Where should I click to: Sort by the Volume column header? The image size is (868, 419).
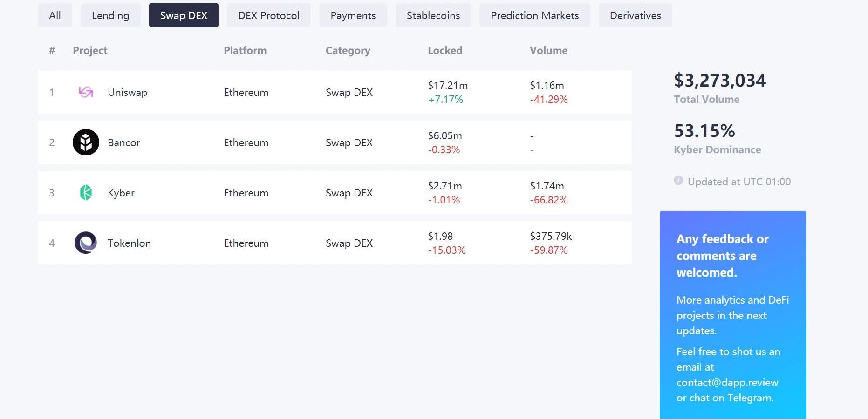click(x=548, y=50)
